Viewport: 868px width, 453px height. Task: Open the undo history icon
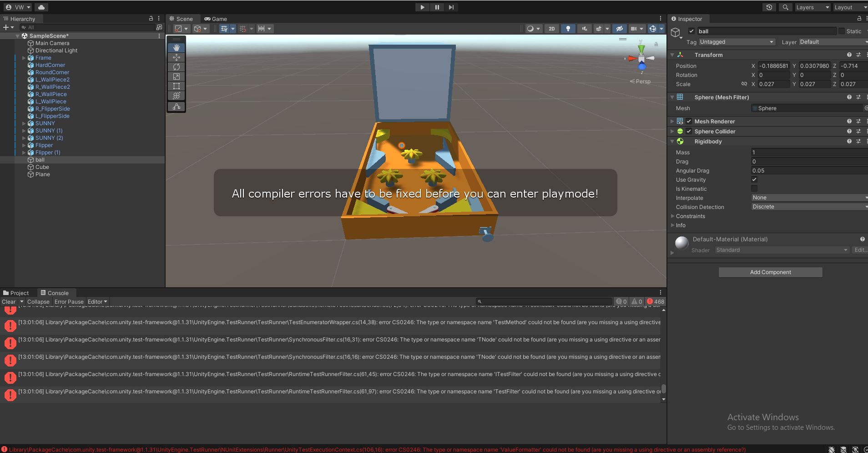769,7
